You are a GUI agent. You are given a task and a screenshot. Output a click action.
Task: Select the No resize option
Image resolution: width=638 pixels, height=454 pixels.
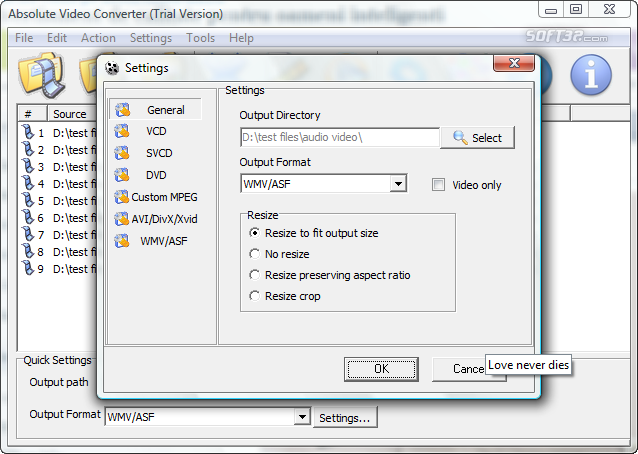(x=254, y=254)
